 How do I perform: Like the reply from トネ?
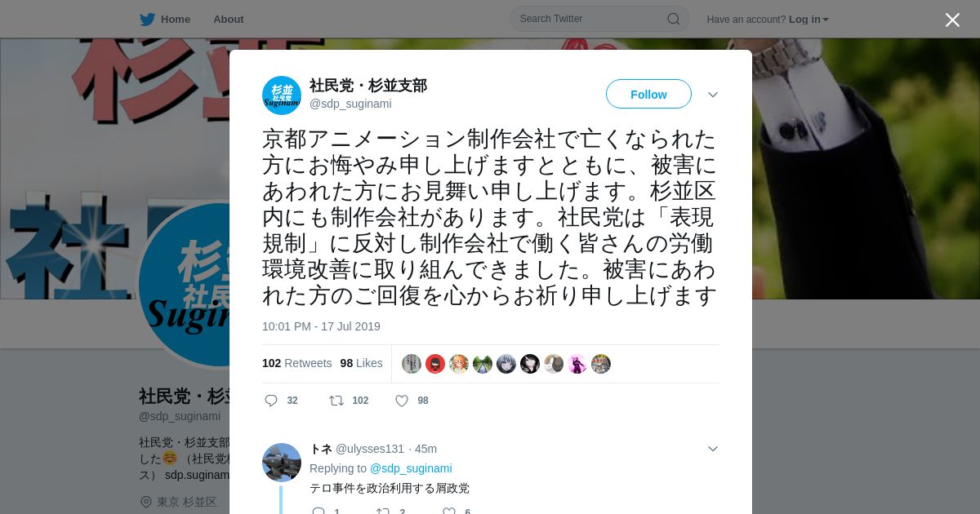[x=449, y=512]
